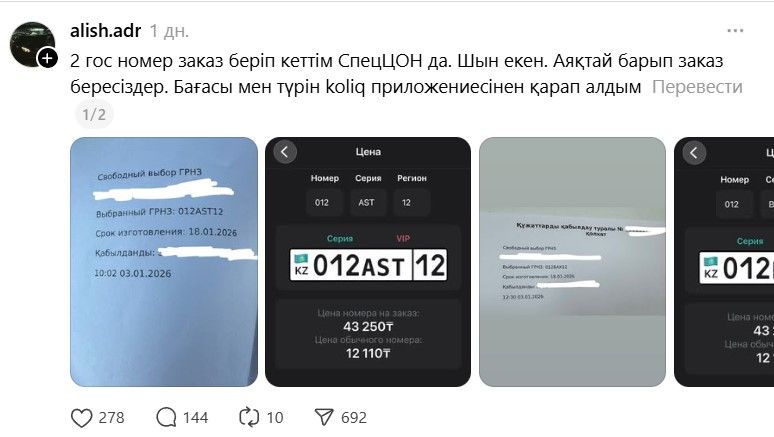This screenshot has width=774, height=437.
Task: Open the alish.adr profile link
Action: click(106, 31)
